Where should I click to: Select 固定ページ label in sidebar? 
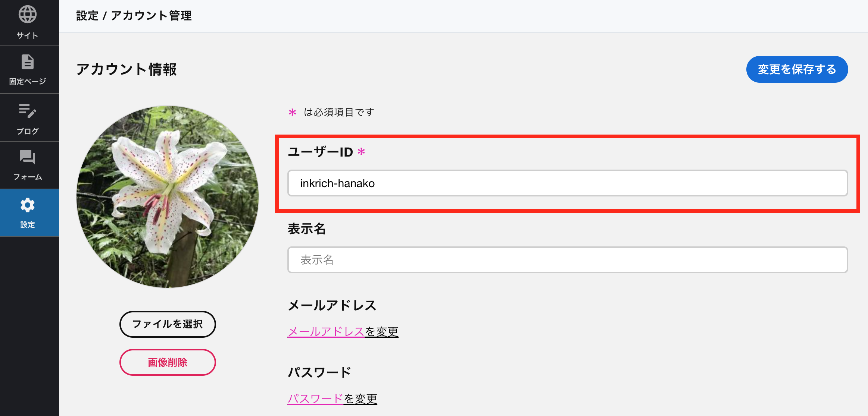point(28,81)
